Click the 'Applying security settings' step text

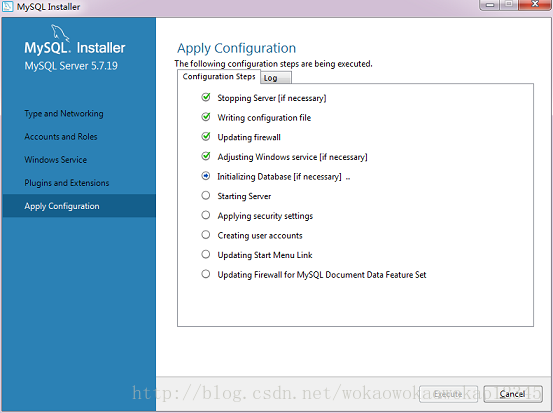point(265,216)
